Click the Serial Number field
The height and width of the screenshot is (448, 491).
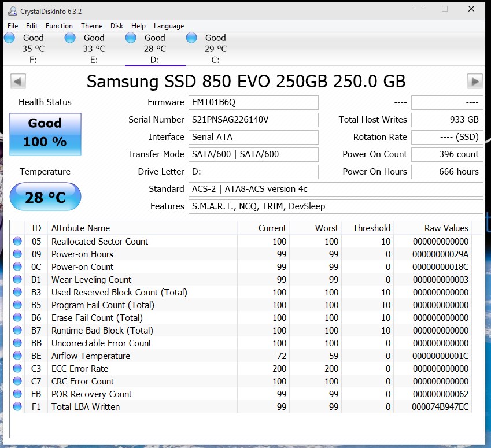pos(253,120)
